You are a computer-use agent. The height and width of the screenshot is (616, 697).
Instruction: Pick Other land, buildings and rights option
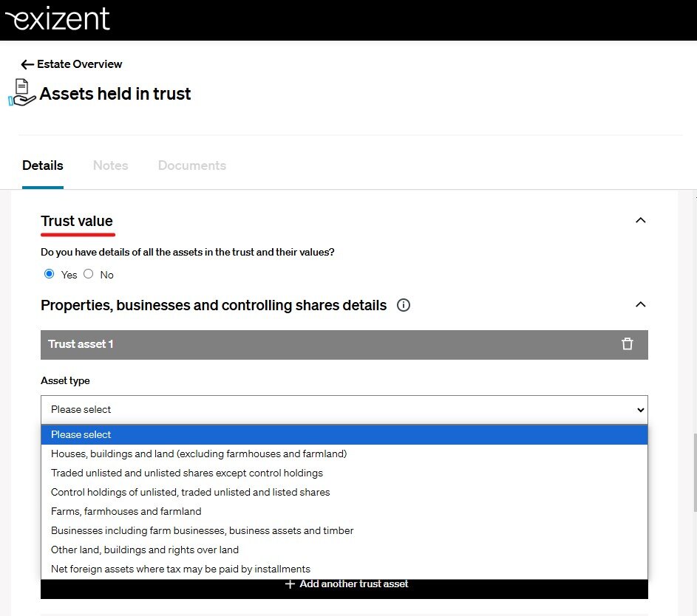tap(145, 550)
